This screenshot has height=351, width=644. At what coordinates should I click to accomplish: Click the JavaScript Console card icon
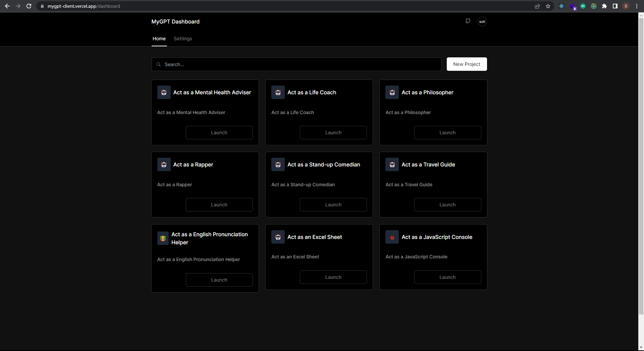pos(392,237)
